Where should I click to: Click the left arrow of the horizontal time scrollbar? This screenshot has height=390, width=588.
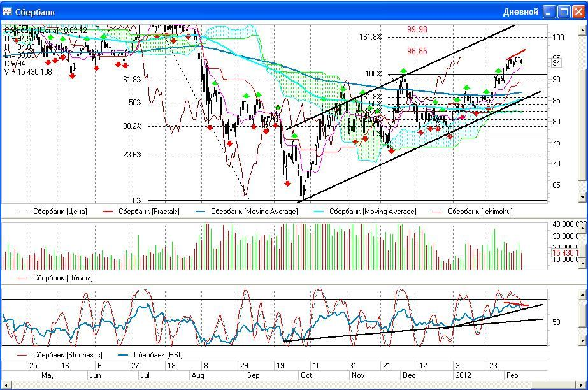pos(7,385)
